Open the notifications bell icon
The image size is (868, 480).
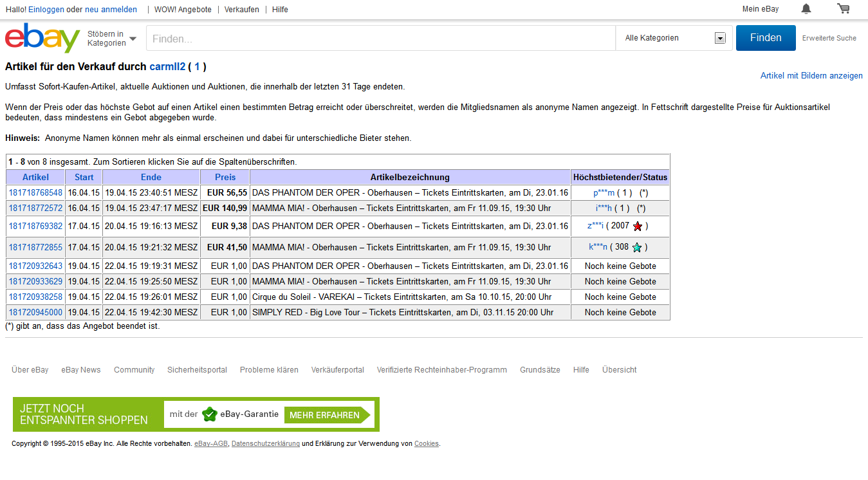click(806, 9)
